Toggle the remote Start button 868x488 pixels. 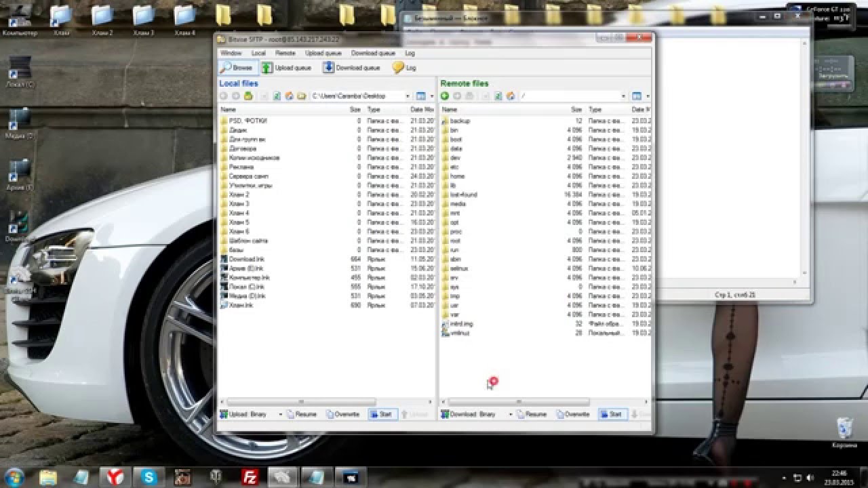[612, 414]
